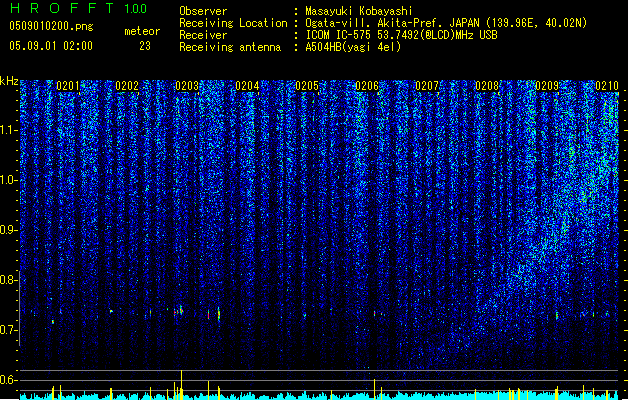Click the 'Receiving Location' field label
The image size is (629, 400).
[x=233, y=23]
